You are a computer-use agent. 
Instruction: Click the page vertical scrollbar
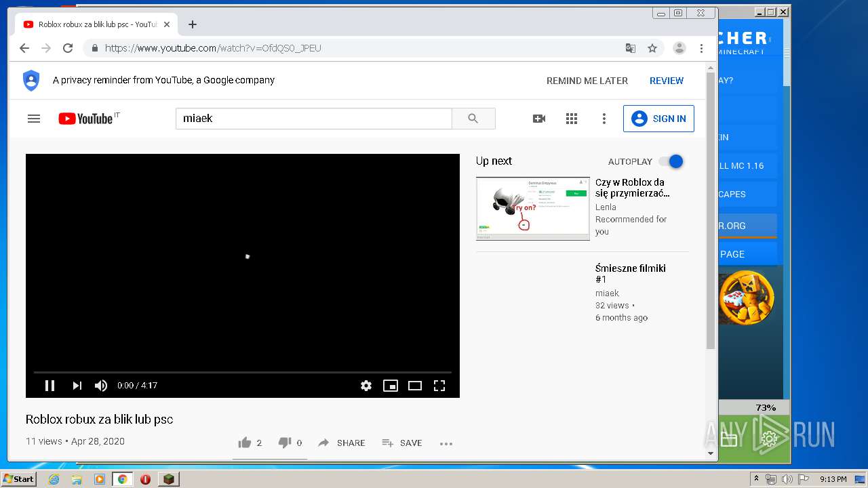click(x=711, y=210)
